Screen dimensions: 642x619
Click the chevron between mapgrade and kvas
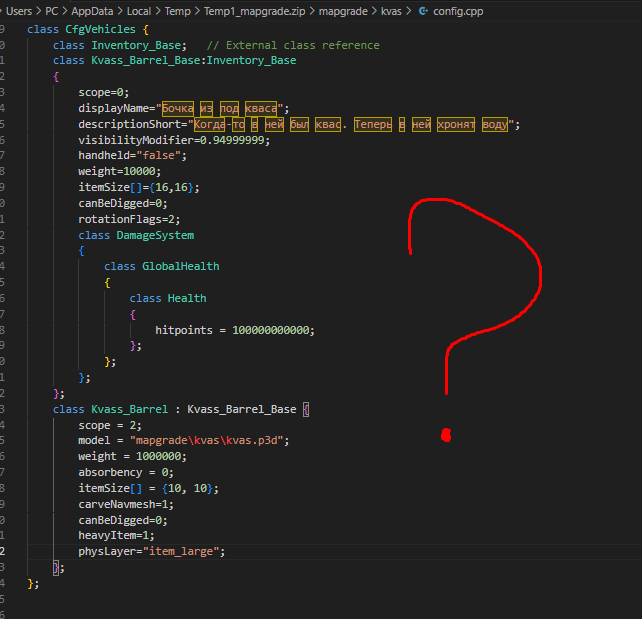(374, 11)
